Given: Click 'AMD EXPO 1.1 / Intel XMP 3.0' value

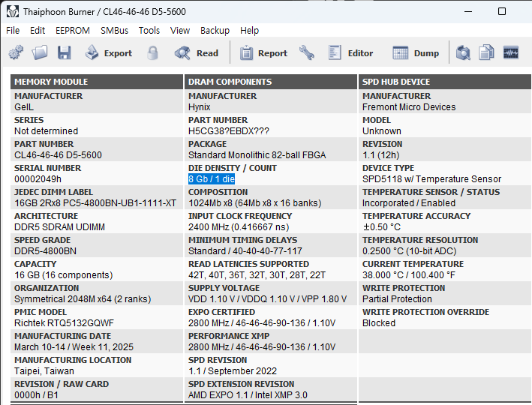Looking at the screenshot, I should pyautogui.click(x=248, y=395).
